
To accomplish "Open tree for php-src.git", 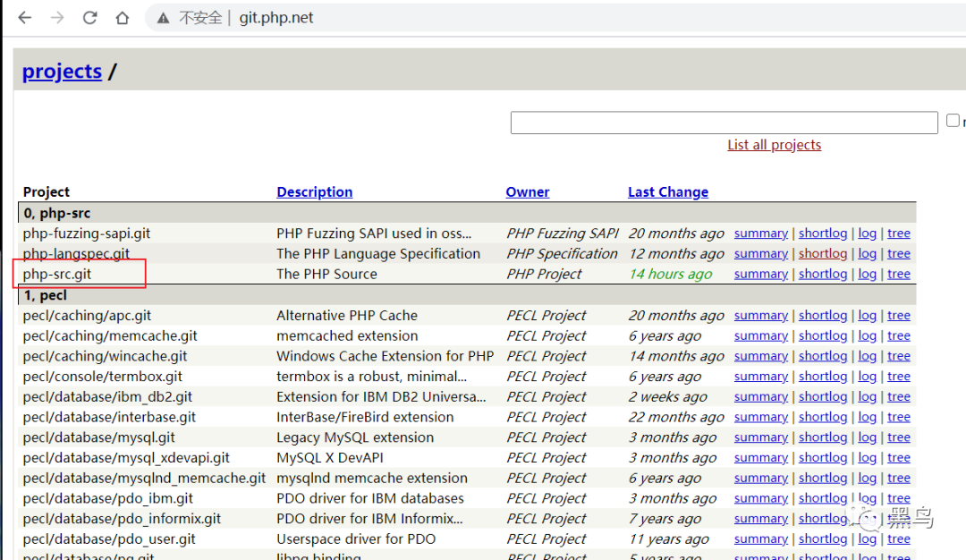I will [898, 274].
